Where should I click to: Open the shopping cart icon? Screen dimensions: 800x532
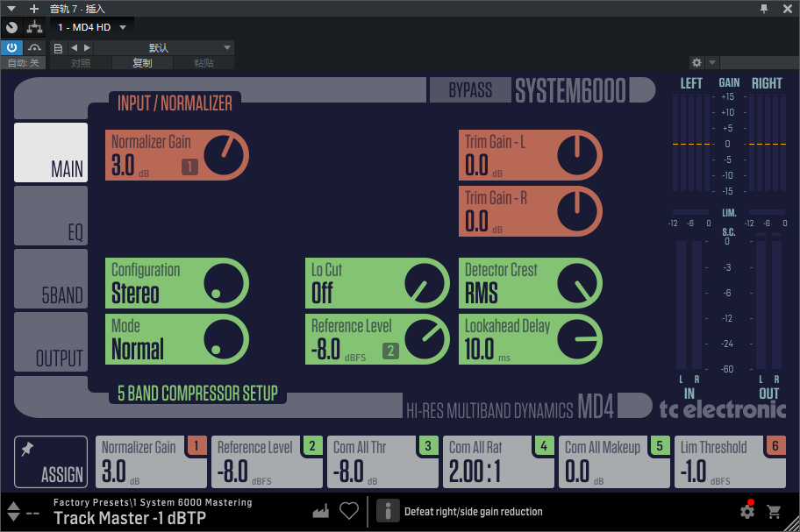point(774,512)
